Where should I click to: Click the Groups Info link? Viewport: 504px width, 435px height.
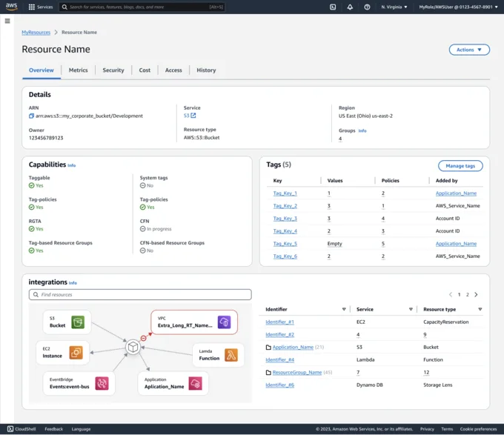tap(362, 130)
